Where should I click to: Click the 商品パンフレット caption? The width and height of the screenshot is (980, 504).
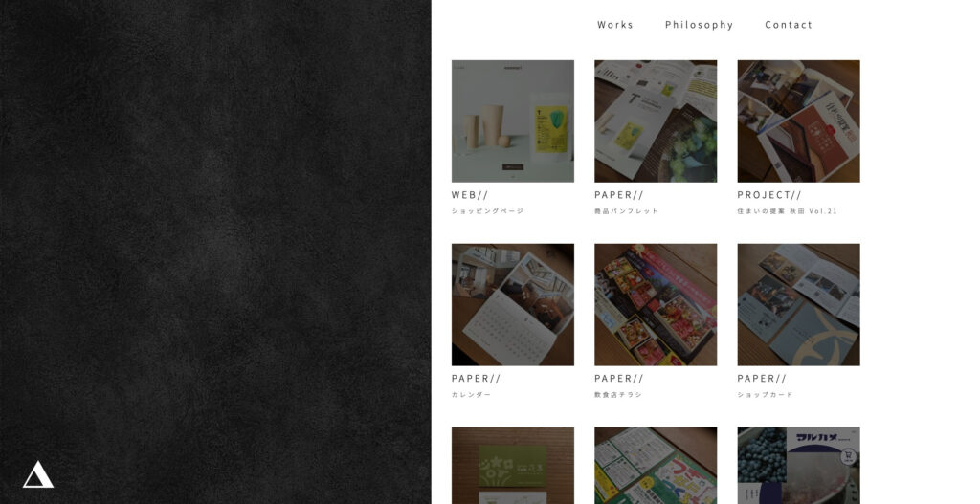pyautogui.click(x=626, y=211)
